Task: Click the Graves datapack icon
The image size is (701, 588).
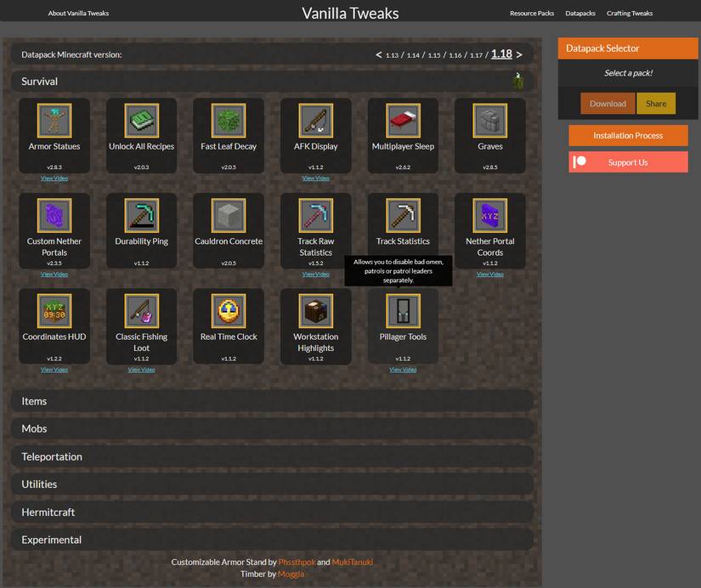Action: (x=489, y=119)
